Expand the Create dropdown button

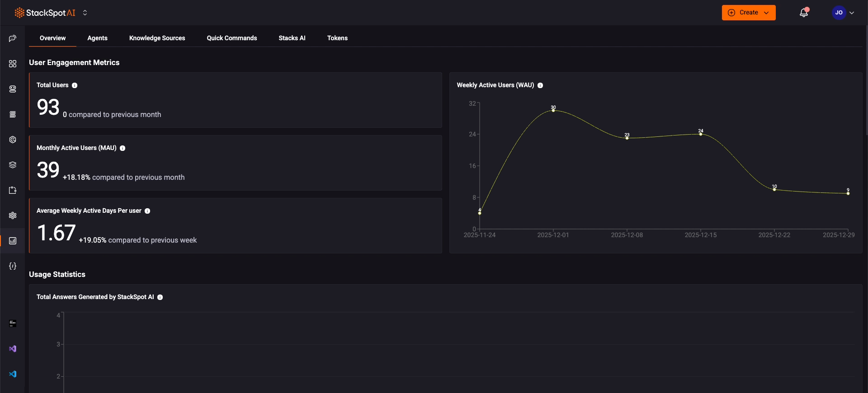point(749,13)
